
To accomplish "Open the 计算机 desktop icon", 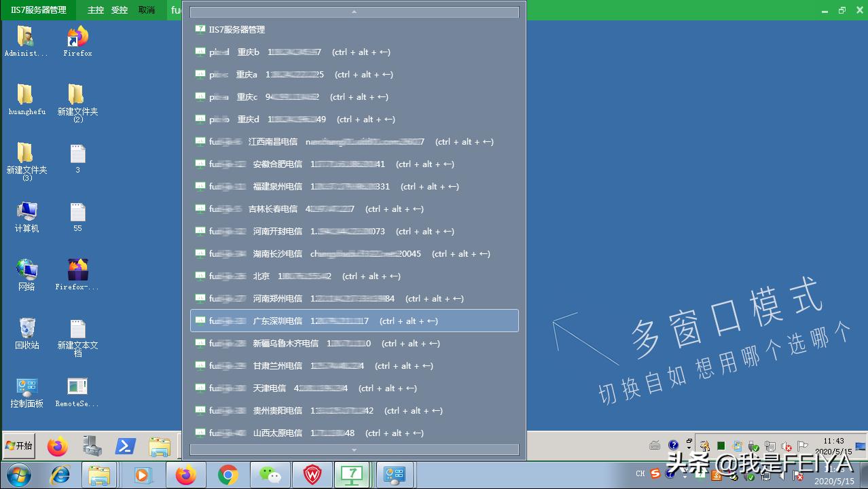I will coord(27,216).
